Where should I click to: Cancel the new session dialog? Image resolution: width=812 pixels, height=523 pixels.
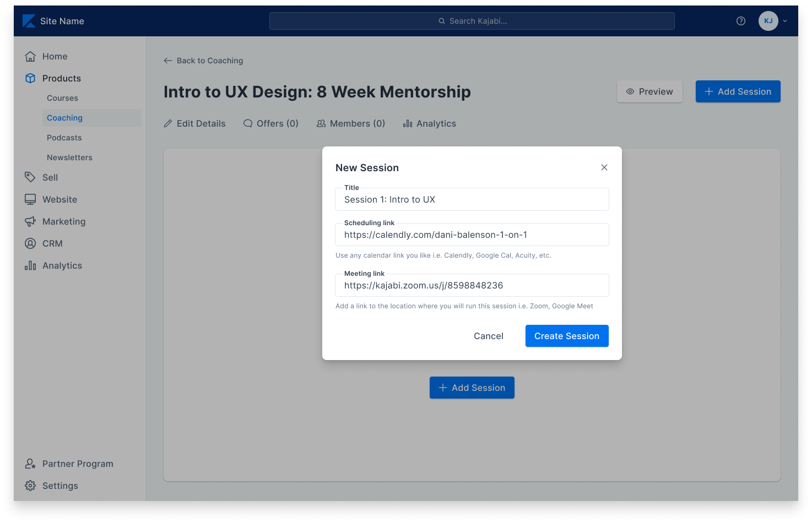[488, 336]
